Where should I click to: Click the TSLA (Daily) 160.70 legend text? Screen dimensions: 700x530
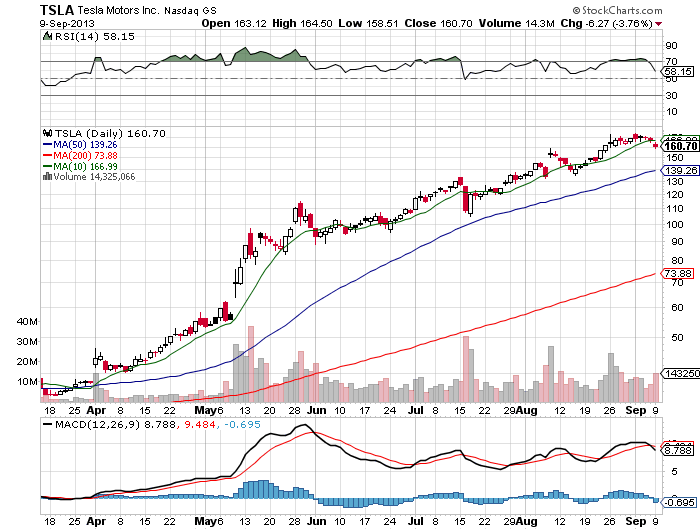(110, 133)
